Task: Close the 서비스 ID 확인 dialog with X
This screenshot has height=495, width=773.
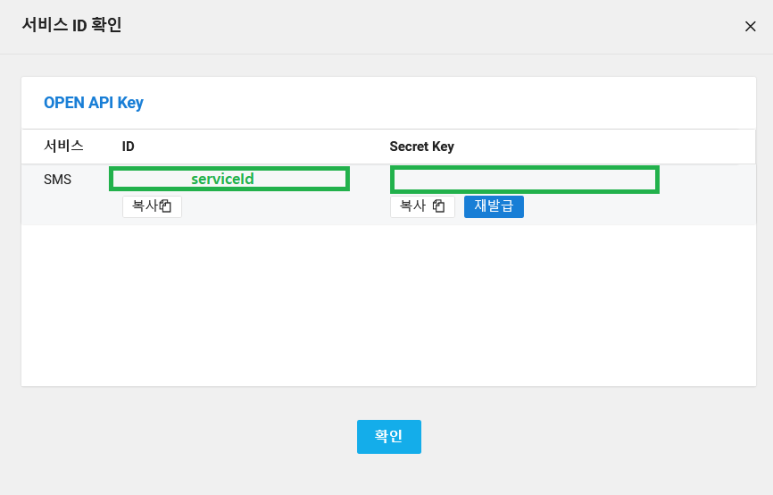Action: [750, 26]
